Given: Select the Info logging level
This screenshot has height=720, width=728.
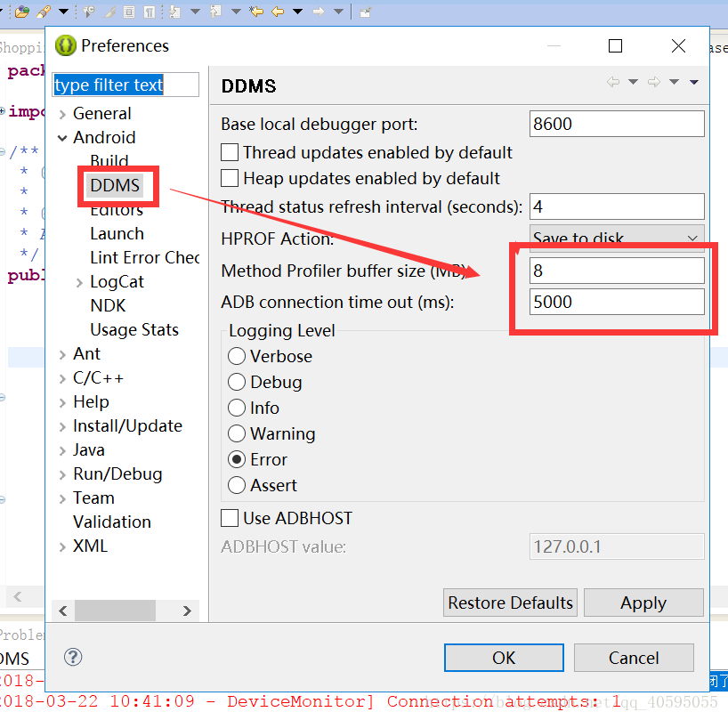Looking at the screenshot, I should coord(237,408).
